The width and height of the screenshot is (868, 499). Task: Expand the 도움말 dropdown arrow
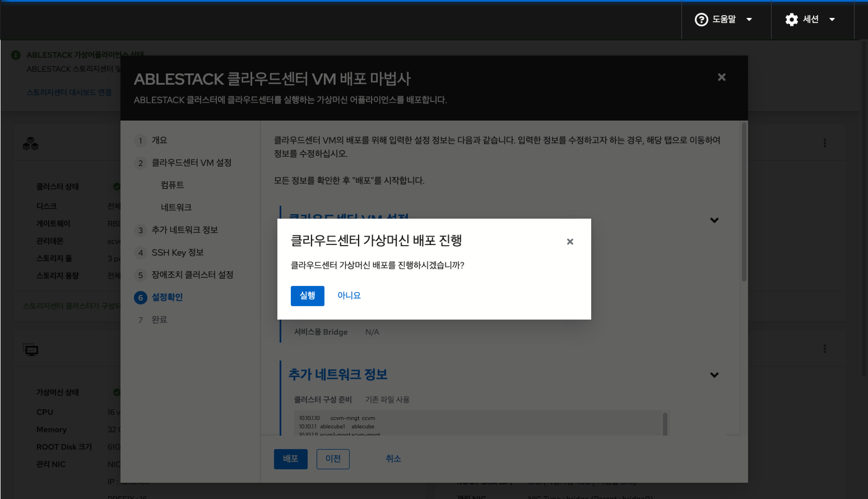coord(749,19)
